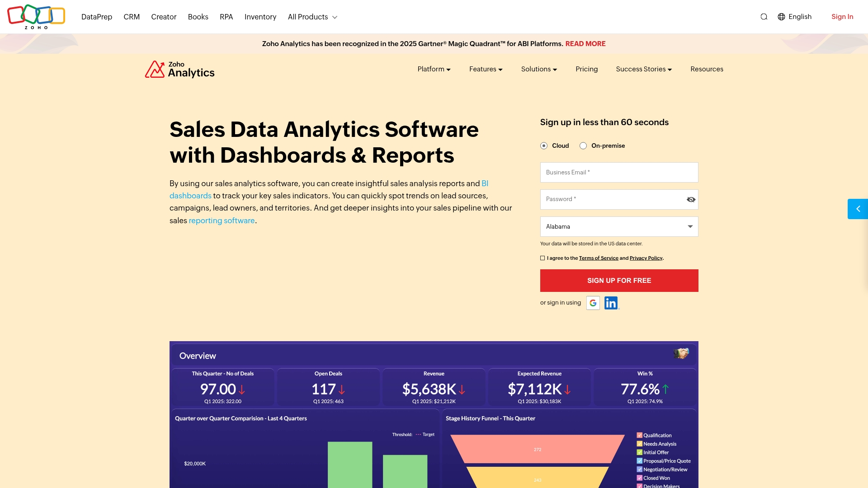
Task: Click the SIGN UP FOR FREE button
Action: pyautogui.click(x=619, y=280)
